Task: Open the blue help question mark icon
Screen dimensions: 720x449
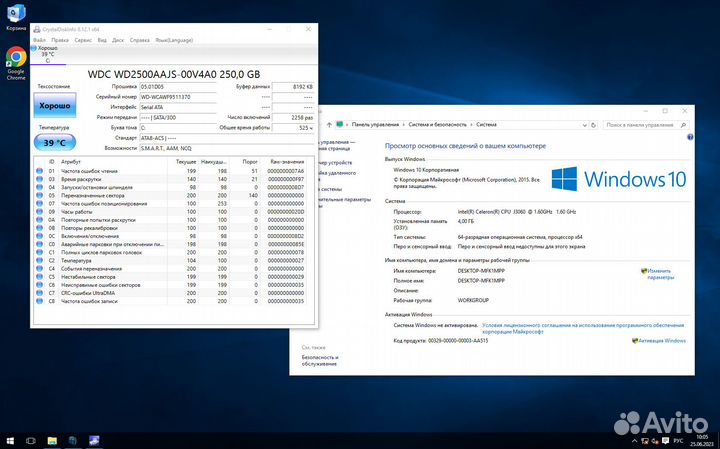Action: (690, 137)
